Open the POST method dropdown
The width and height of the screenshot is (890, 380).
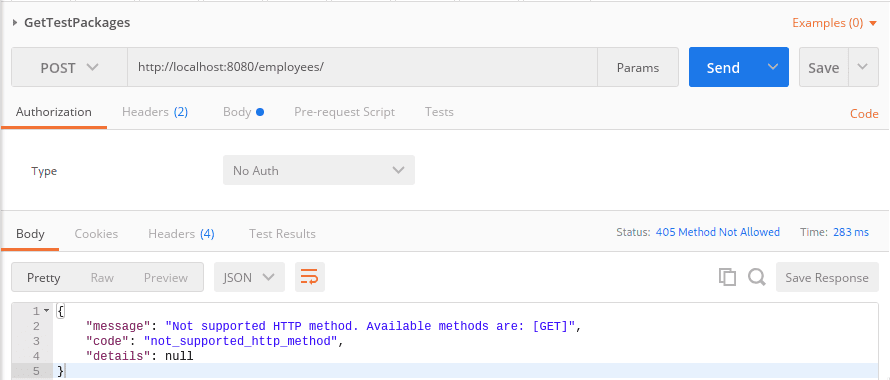click(69, 68)
